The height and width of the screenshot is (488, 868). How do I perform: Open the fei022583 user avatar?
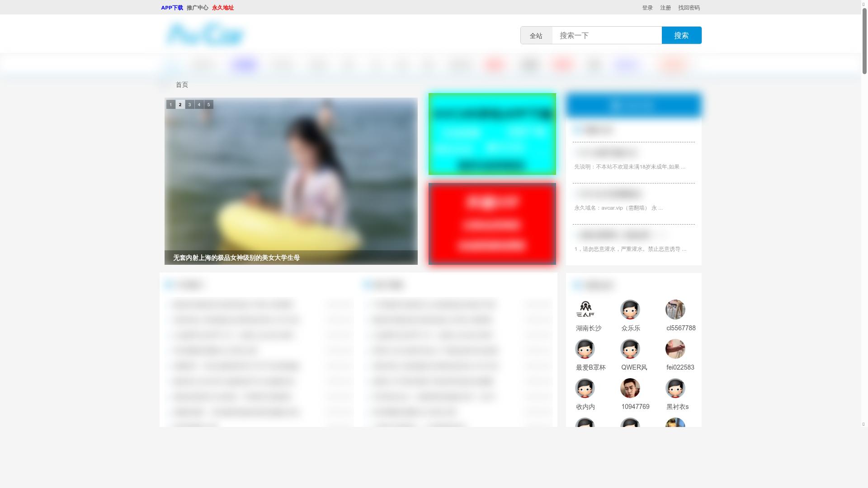675,349
